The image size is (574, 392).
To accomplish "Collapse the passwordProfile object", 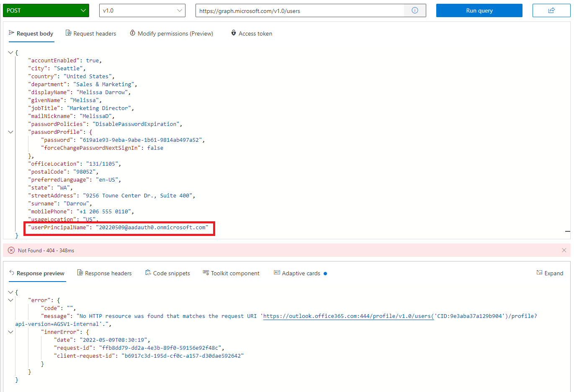I will click(x=10, y=132).
